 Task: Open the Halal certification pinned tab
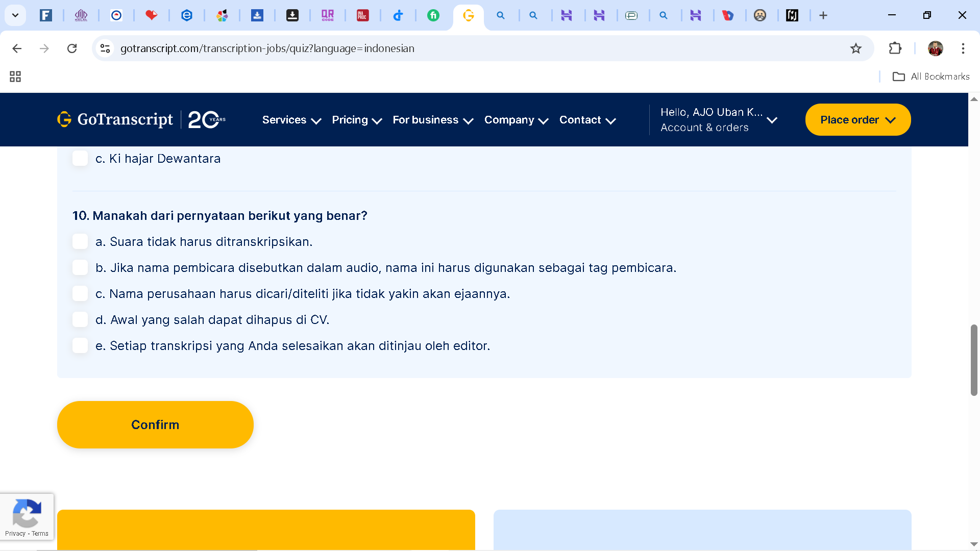point(81,15)
